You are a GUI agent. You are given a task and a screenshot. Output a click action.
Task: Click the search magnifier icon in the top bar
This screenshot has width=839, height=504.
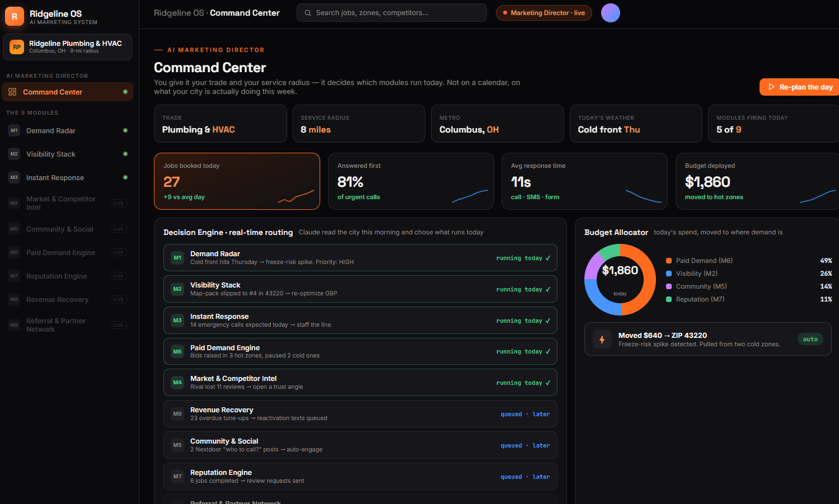click(308, 13)
